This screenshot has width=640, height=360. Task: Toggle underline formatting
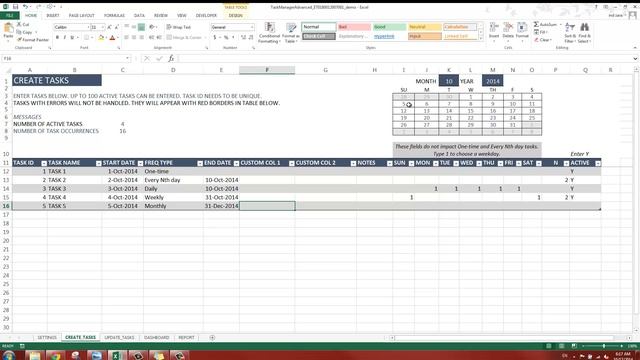(72, 38)
